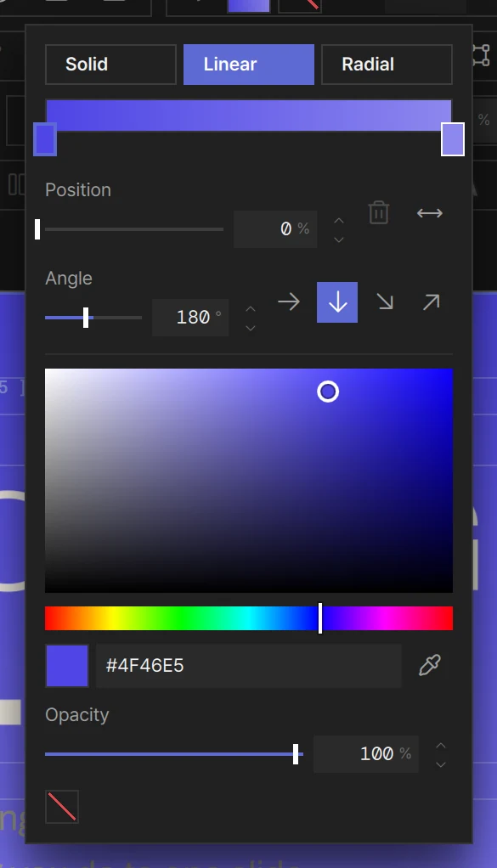
Task: Click the hex color field #4F46E5
Action: [248, 665]
